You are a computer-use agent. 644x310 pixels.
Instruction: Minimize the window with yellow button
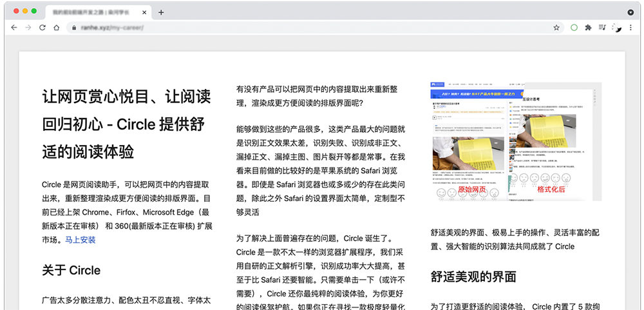point(25,11)
